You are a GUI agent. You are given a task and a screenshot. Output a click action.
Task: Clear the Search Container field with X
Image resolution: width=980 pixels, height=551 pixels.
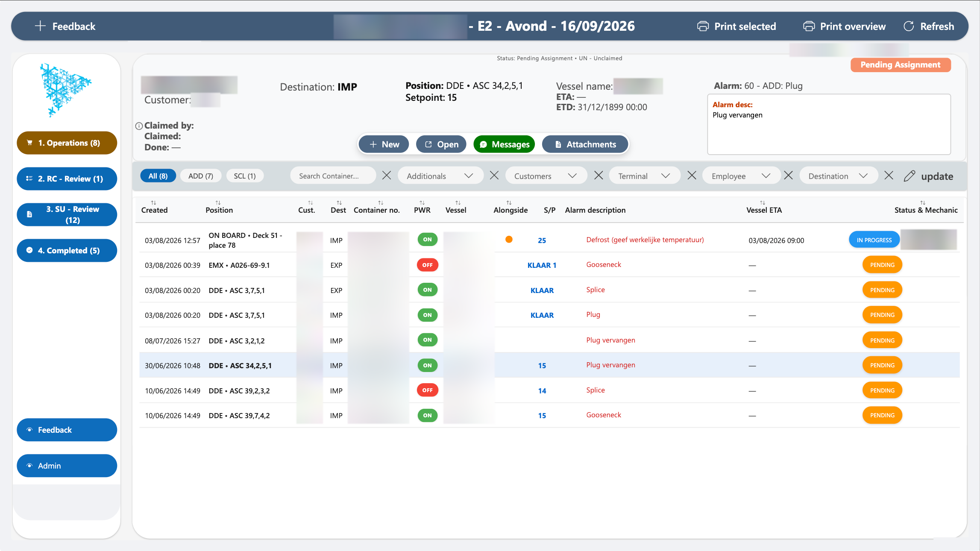[387, 176]
